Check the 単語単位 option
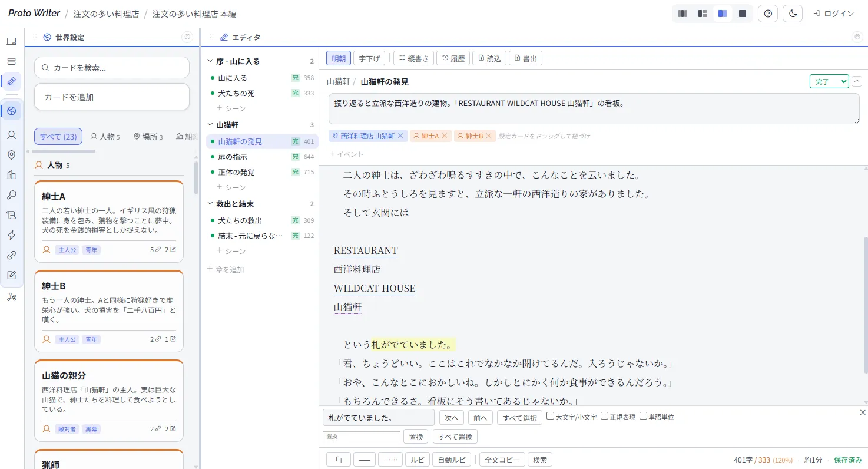 (643, 415)
